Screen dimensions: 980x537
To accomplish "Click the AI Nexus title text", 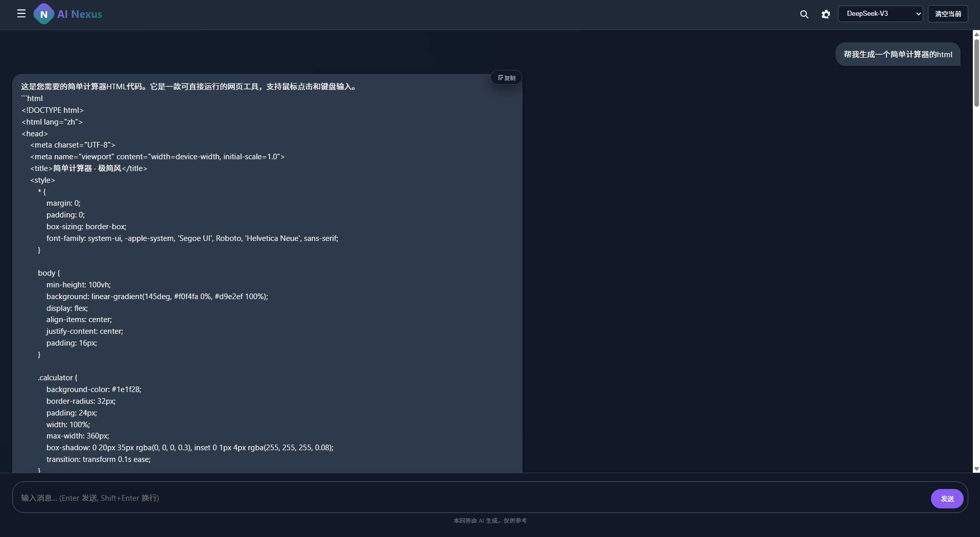I will (x=80, y=14).
